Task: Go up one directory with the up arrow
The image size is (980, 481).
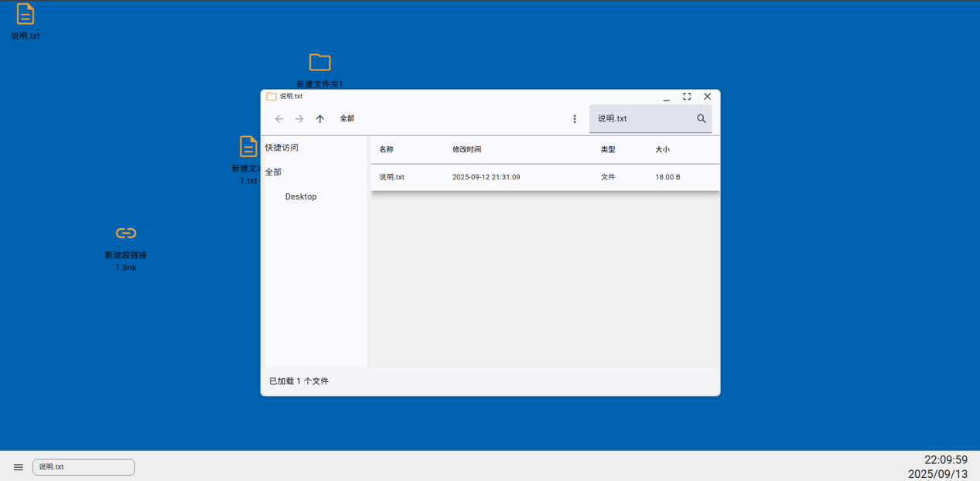Action: 319,118
